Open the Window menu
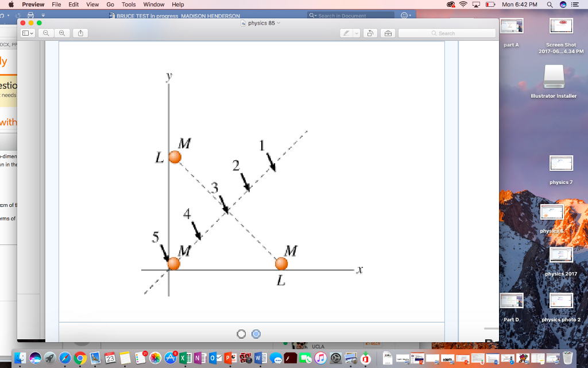The width and height of the screenshot is (588, 368). [153, 4]
